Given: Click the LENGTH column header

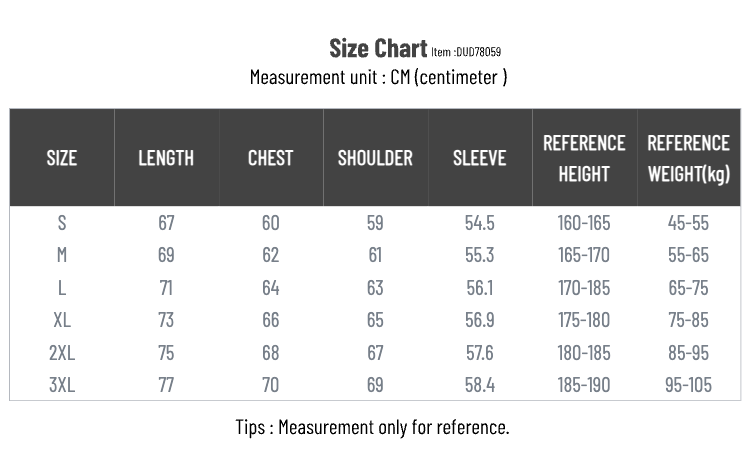Looking at the screenshot, I should pyautogui.click(x=166, y=158).
